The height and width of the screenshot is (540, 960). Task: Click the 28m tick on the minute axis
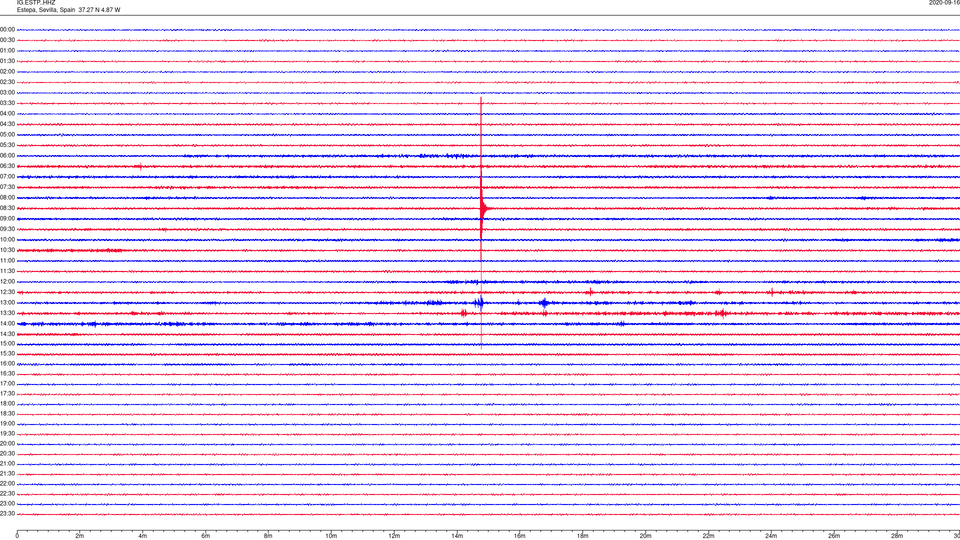pos(897,536)
